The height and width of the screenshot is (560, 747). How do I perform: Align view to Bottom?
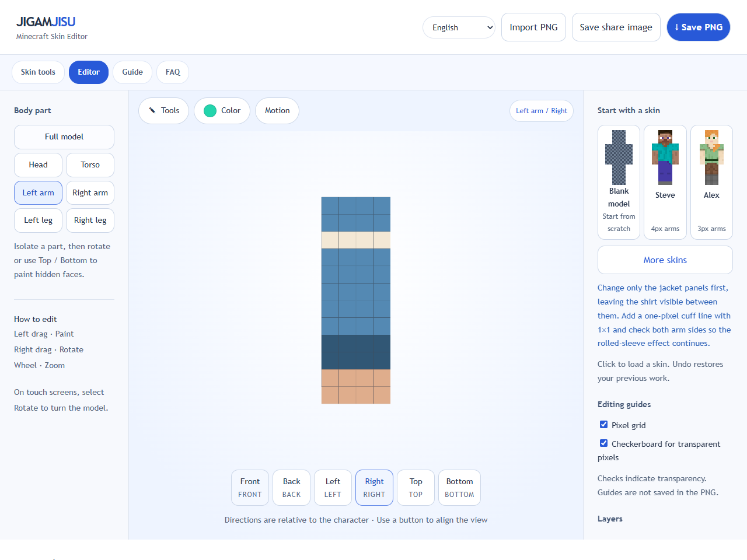(460, 488)
